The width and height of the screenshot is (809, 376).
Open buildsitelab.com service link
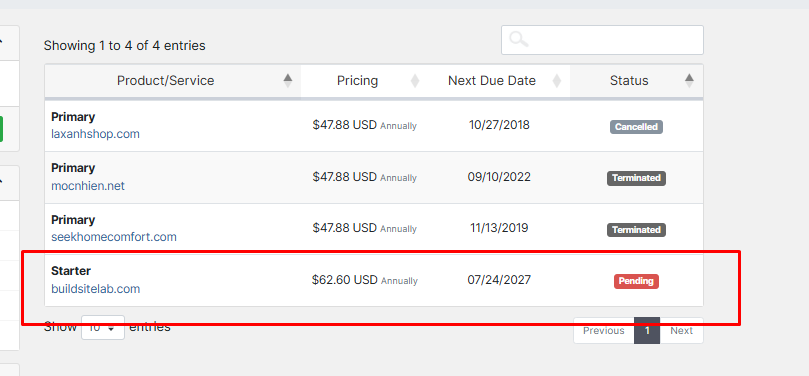(95, 289)
